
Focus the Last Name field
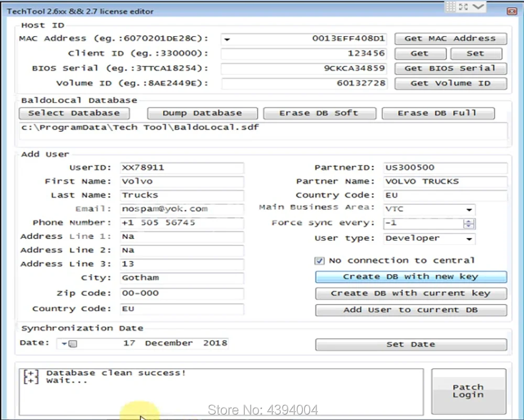tap(182, 195)
